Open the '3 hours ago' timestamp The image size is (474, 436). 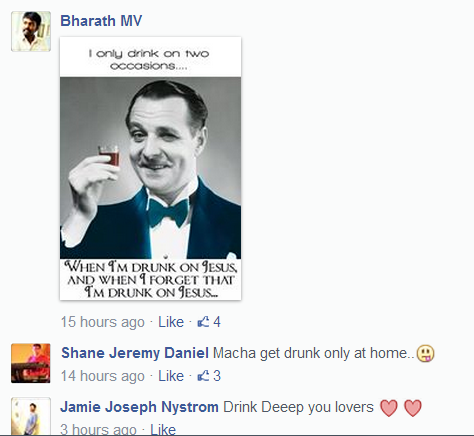click(99, 429)
